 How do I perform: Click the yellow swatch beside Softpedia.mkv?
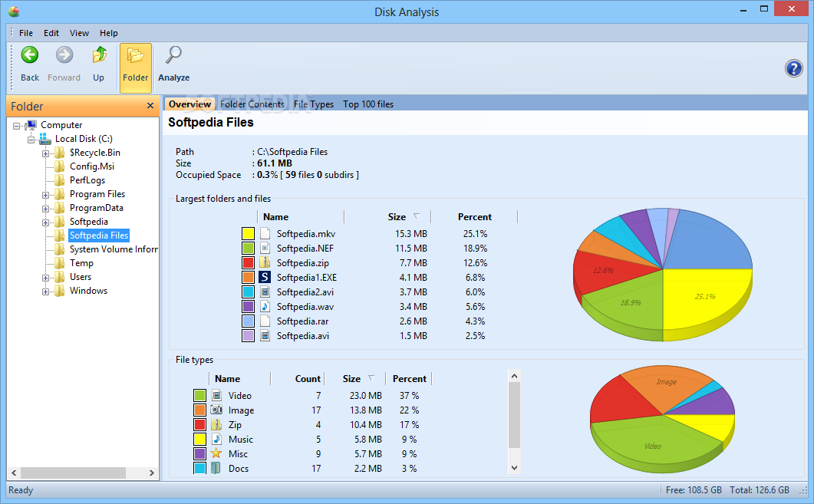click(248, 233)
